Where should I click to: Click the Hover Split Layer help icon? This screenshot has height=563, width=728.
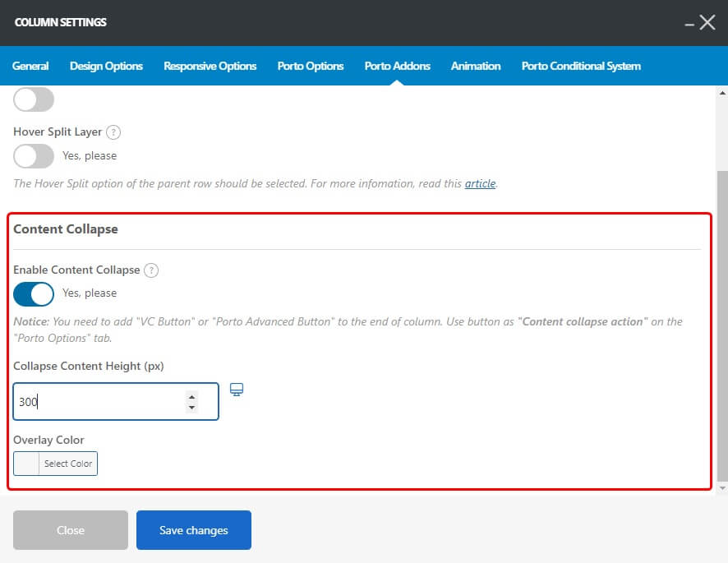pyautogui.click(x=114, y=132)
